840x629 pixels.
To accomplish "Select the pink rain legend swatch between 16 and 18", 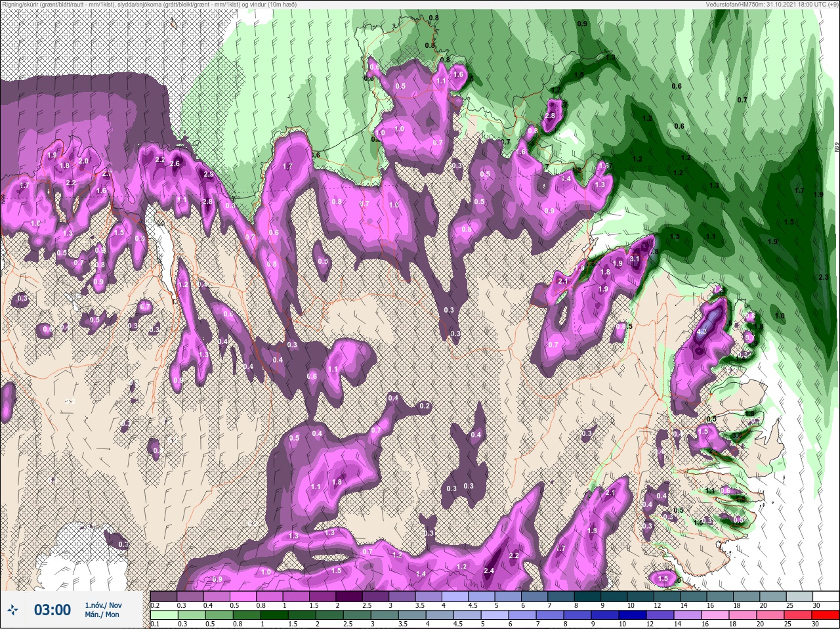I will 717,616.
